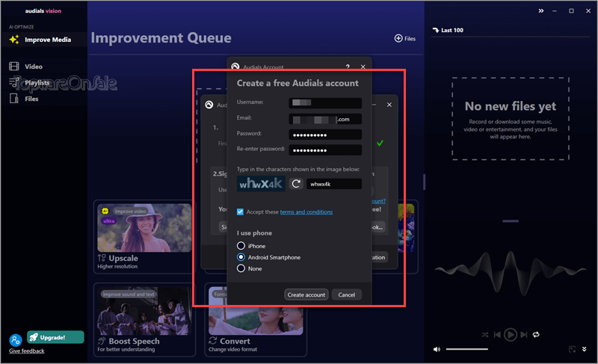Screen dimensions: 598x364
Task: Open the Upscale card thumbnail
Action: pos(144,227)
